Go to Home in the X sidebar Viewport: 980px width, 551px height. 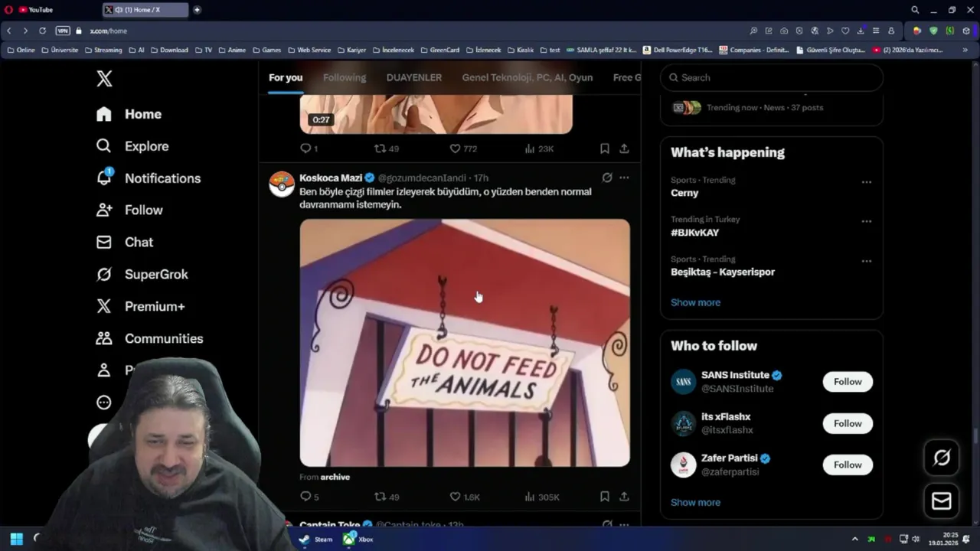pyautogui.click(x=129, y=114)
